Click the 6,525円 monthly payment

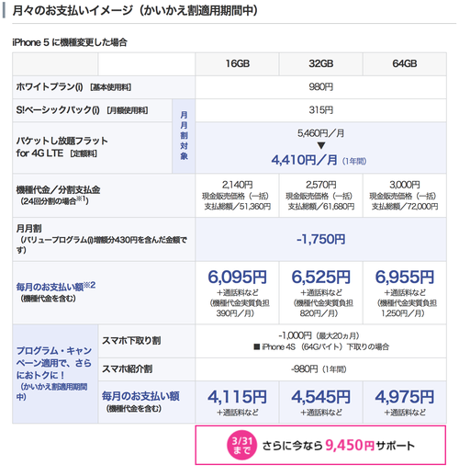pos(320,277)
